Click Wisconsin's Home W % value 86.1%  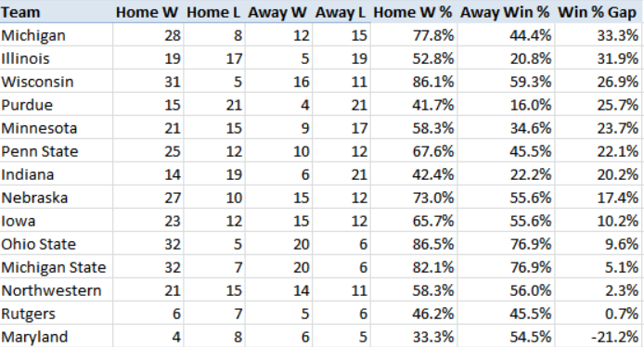coord(414,82)
